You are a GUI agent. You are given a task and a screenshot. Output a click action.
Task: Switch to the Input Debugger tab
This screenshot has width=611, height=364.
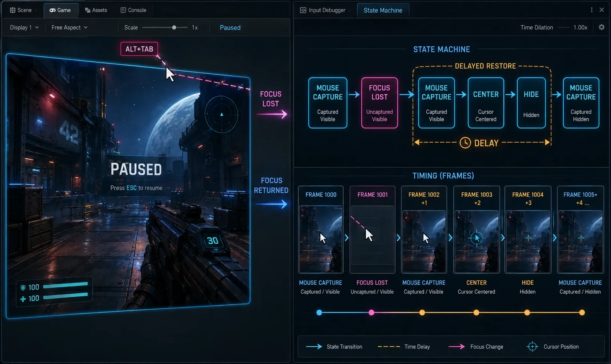click(x=323, y=10)
